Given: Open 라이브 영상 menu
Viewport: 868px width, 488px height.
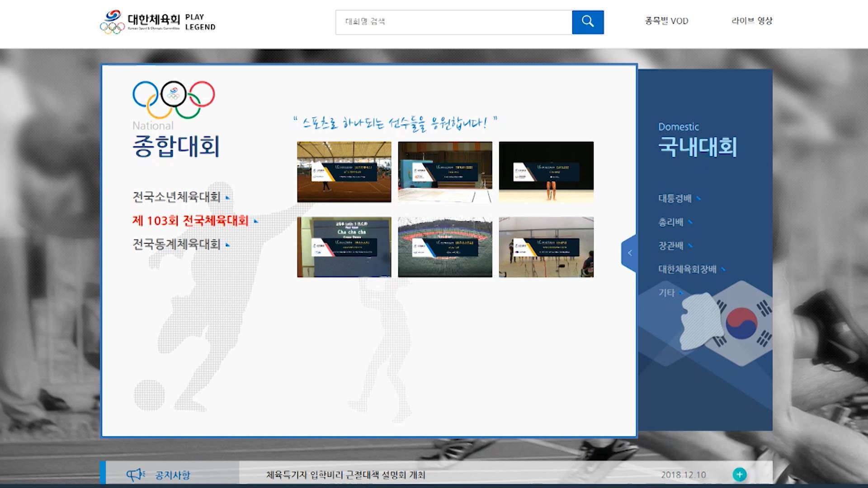Looking at the screenshot, I should pyautogui.click(x=752, y=21).
